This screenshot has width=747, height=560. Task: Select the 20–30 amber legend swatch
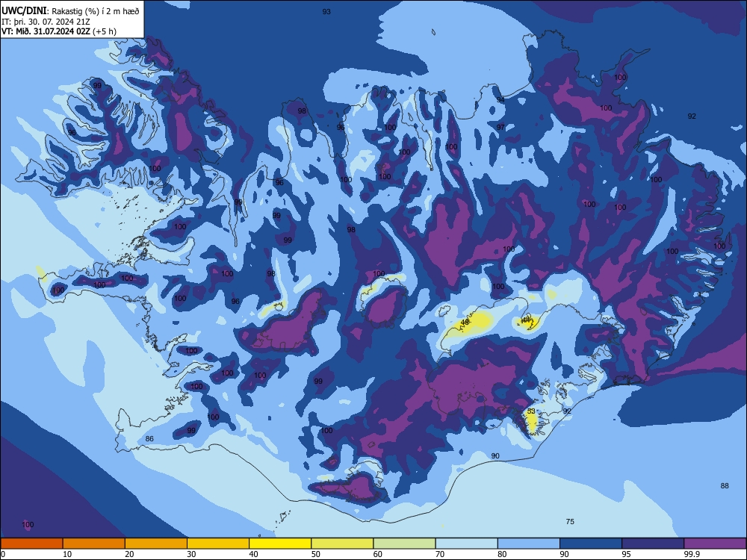[156, 544]
